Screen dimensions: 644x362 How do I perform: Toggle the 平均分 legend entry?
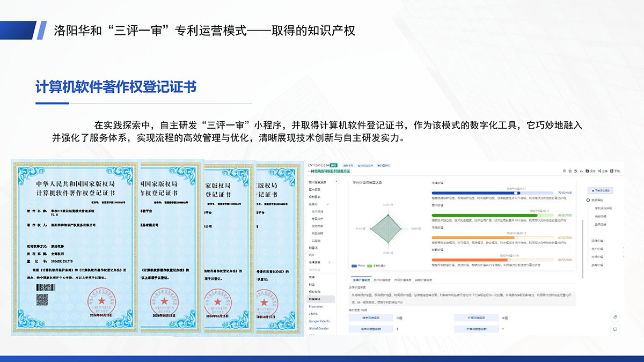(x=358, y=265)
